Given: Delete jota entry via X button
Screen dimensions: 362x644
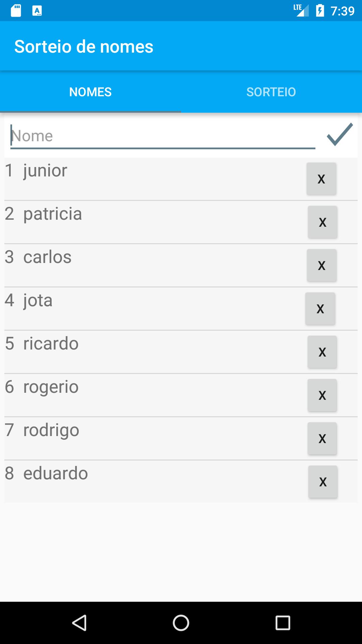Looking at the screenshot, I should [320, 309].
